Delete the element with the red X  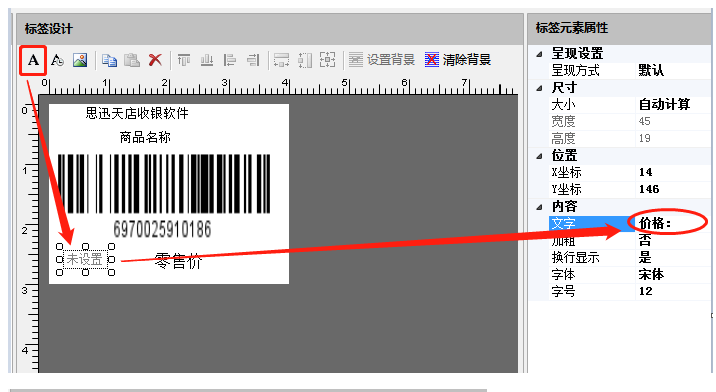155,60
